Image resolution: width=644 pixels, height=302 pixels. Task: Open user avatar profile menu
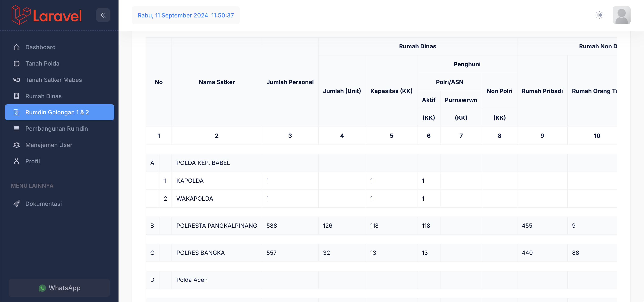point(621,15)
